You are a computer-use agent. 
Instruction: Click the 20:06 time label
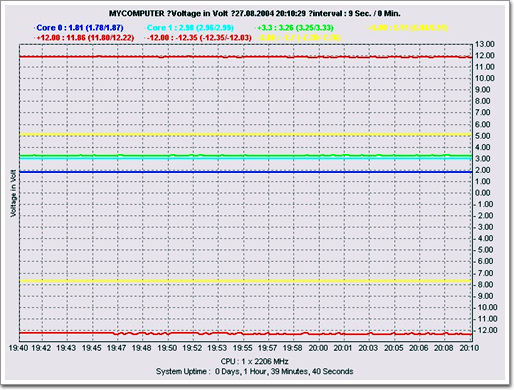[419, 348]
